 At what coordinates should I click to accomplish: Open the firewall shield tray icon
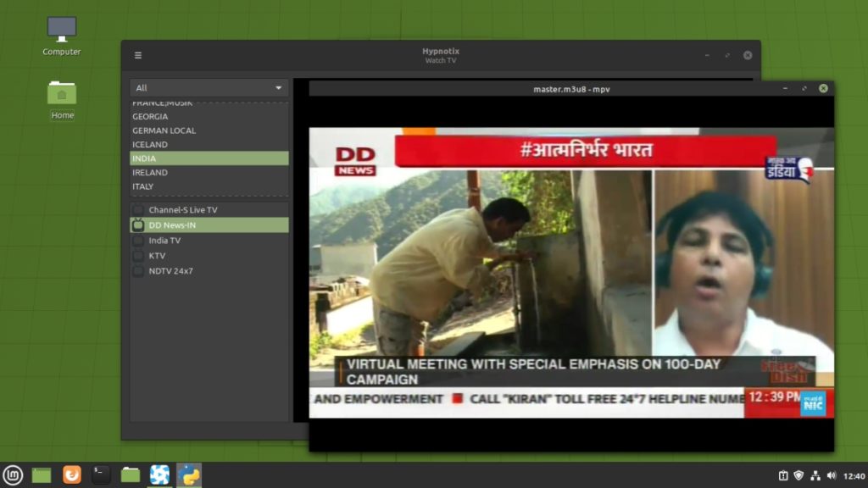tap(799, 475)
